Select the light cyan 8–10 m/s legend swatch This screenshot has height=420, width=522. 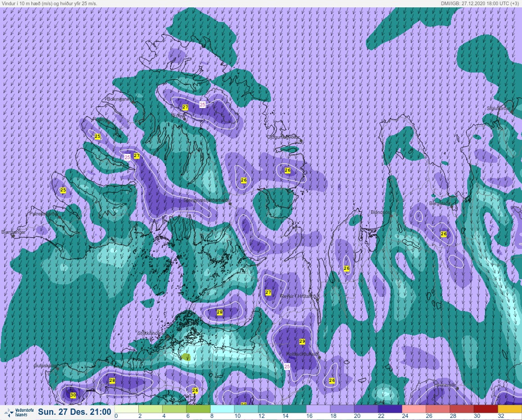[222, 409]
